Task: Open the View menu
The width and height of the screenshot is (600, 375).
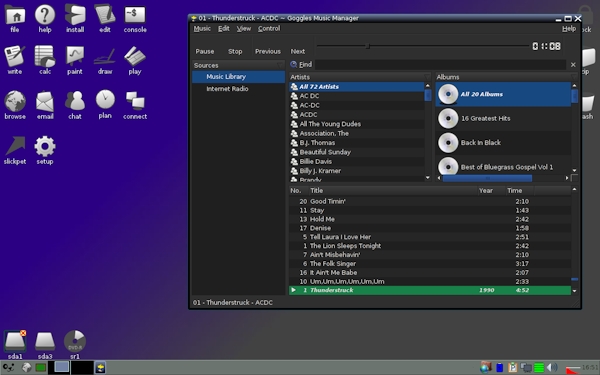Action: click(243, 28)
